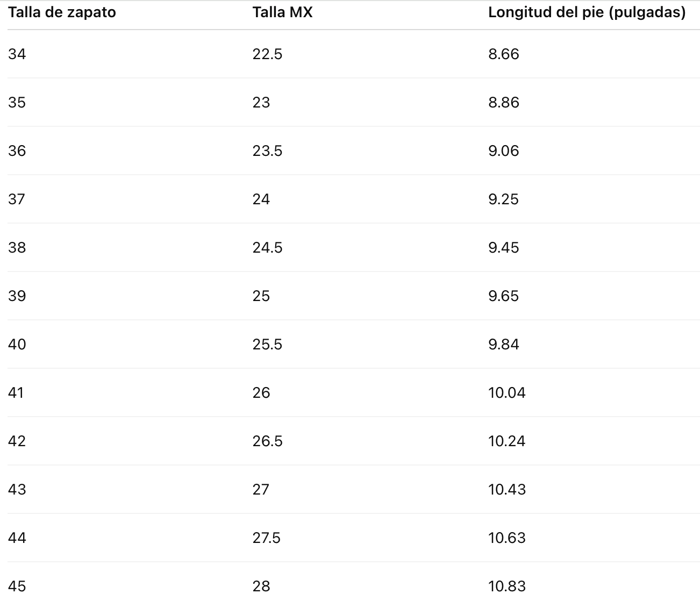The width and height of the screenshot is (700, 601).
Task: Click the 'Talla MX' column header
Action: pos(282,12)
